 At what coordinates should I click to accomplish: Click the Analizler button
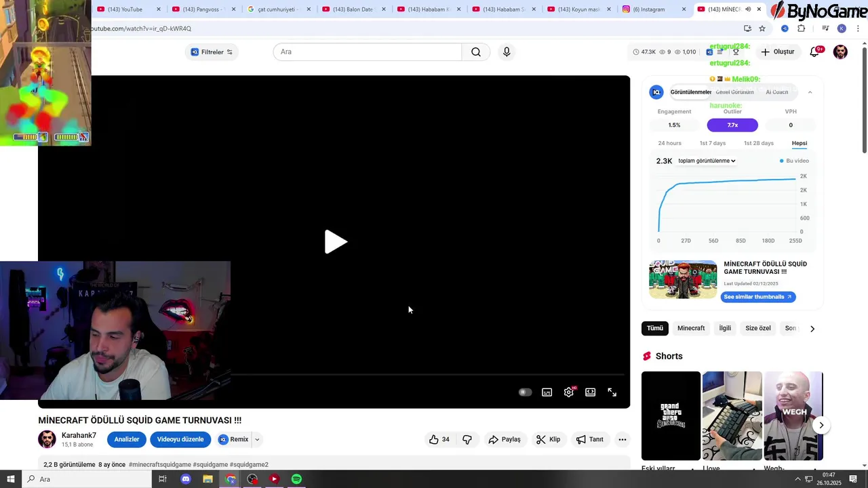click(126, 439)
